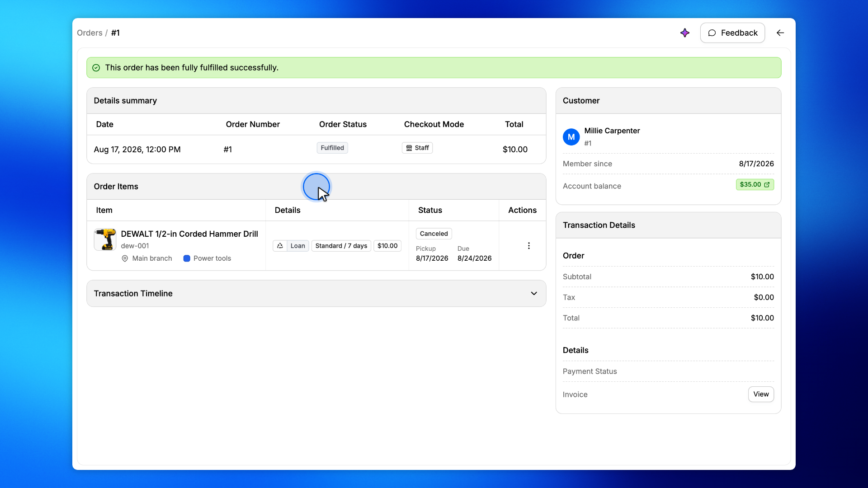868x488 pixels.
Task: Click the Aug 17, 2026, 12:00 PM date
Action: 137,150
